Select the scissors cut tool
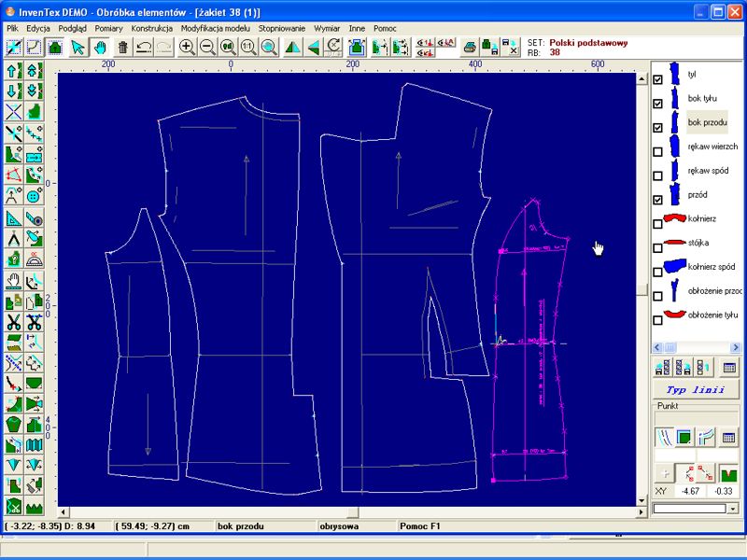The image size is (747, 560). (14, 322)
